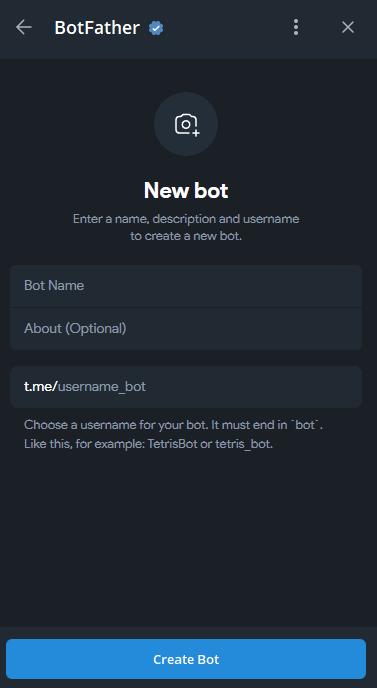
Task: Focus the Bot Name input field
Action: pyautogui.click(x=186, y=286)
